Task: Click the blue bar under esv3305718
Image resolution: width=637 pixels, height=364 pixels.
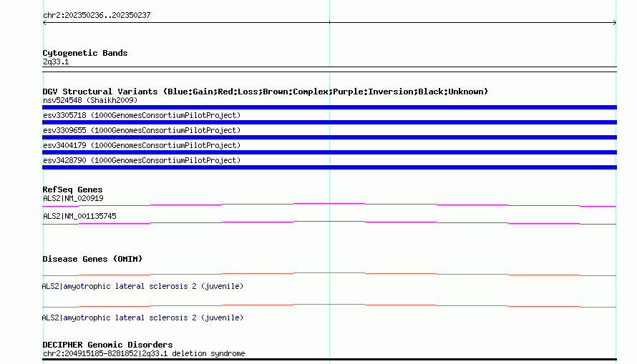Action: click(329, 122)
